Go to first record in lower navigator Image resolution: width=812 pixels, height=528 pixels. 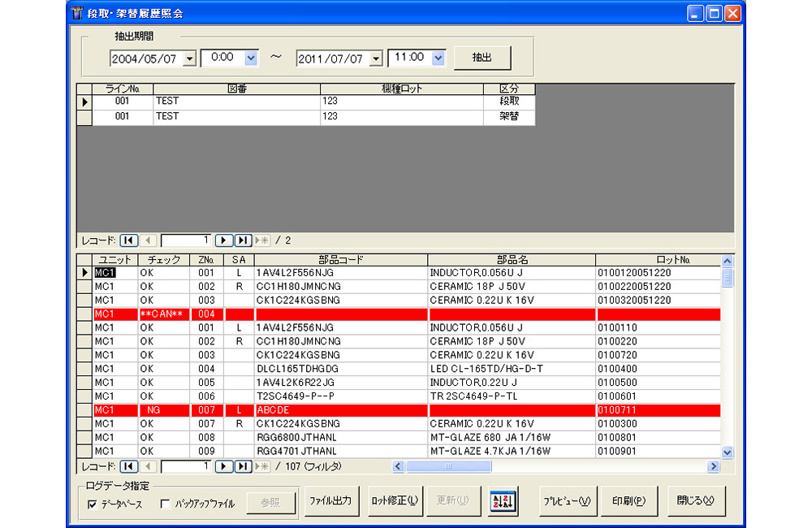(128, 466)
